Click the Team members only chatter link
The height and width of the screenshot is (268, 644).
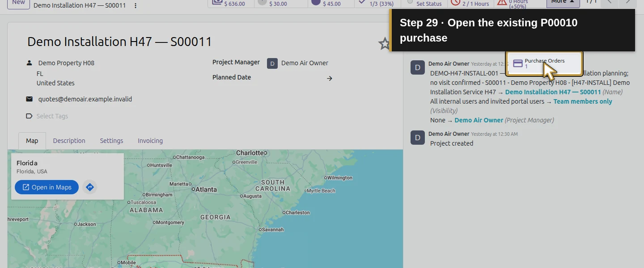[583, 101]
